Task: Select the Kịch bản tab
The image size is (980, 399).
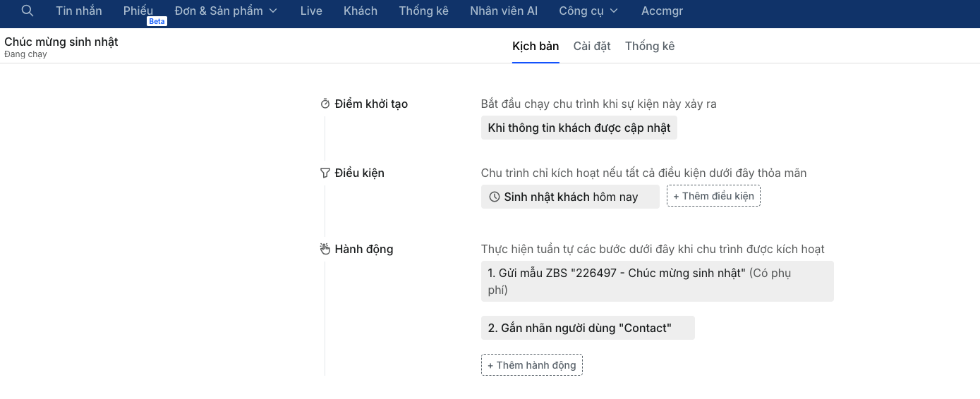Action: (536, 46)
